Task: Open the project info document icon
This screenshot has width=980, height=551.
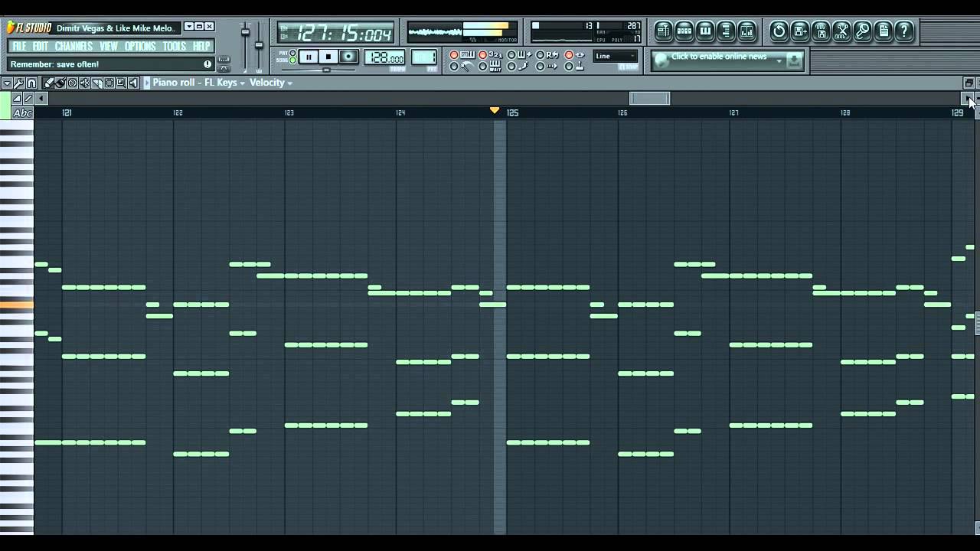Action: (884, 31)
